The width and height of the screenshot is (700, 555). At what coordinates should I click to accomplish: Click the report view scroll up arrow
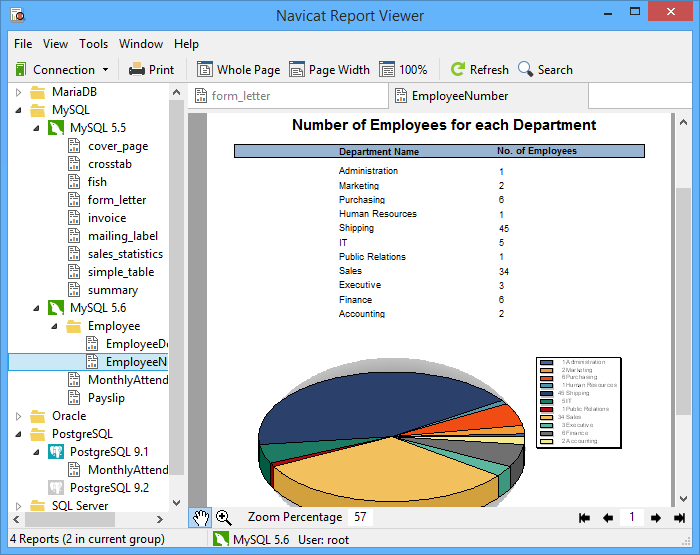point(683,122)
